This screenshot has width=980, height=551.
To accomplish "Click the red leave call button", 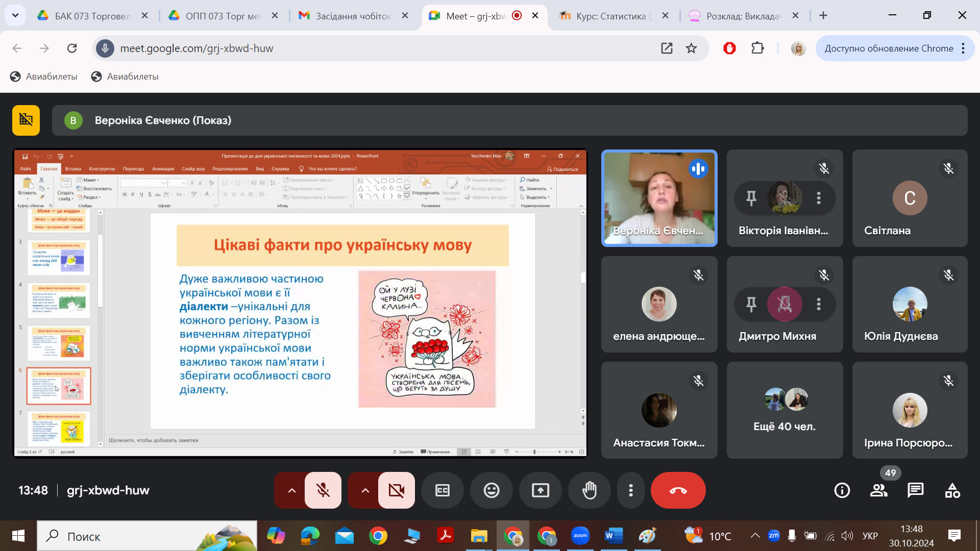I will (678, 490).
